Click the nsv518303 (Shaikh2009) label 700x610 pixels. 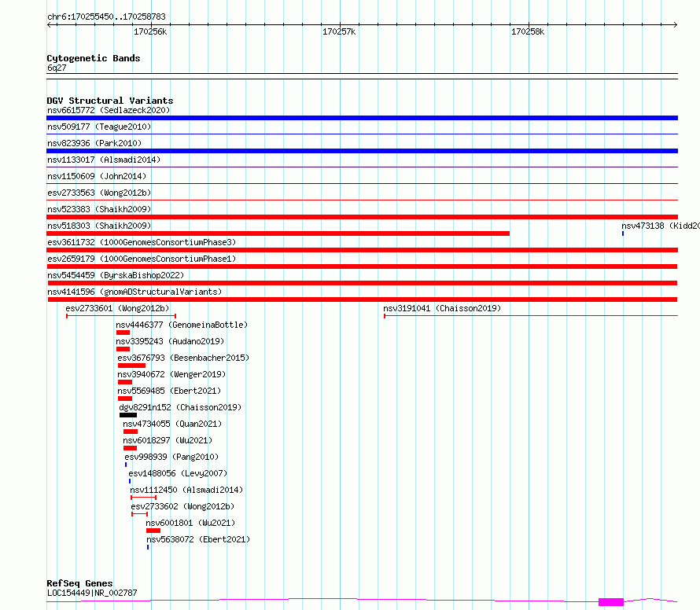click(x=99, y=226)
